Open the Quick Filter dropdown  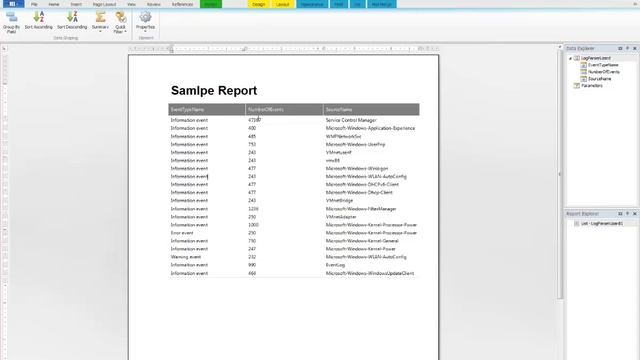pyautogui.click(x=120, y=22)
